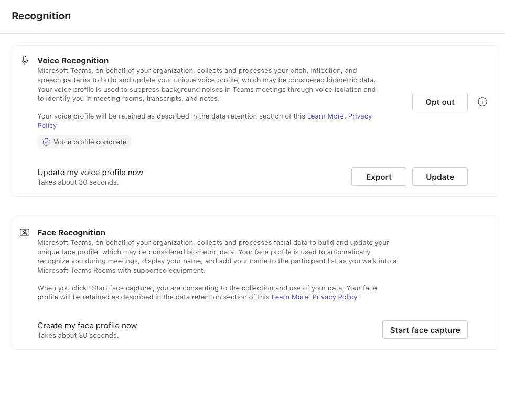The width and height of the screenshot is (505, 420).
Task: Open Learn More link in Face Recognition
Action: click(289, 297)
